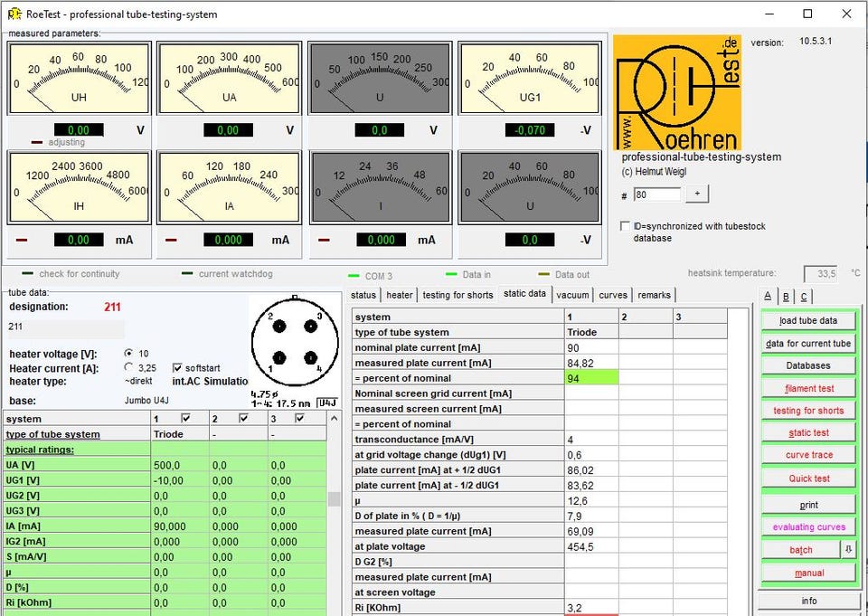
Task: Click the UA plate voltage gauge
Action: [229, 78]
